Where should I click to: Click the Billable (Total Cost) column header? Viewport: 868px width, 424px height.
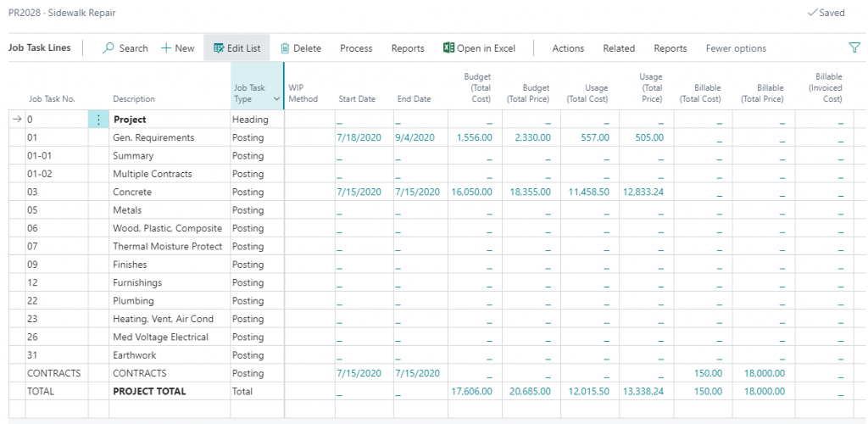pos(699,93)
